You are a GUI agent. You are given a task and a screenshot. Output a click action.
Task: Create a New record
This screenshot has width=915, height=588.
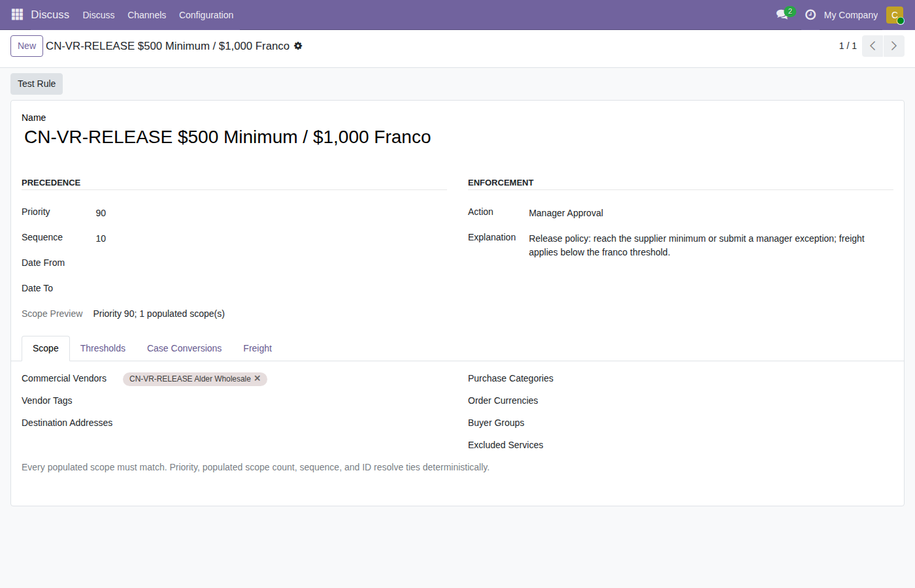pyautogui.click(x=27, y=46)
